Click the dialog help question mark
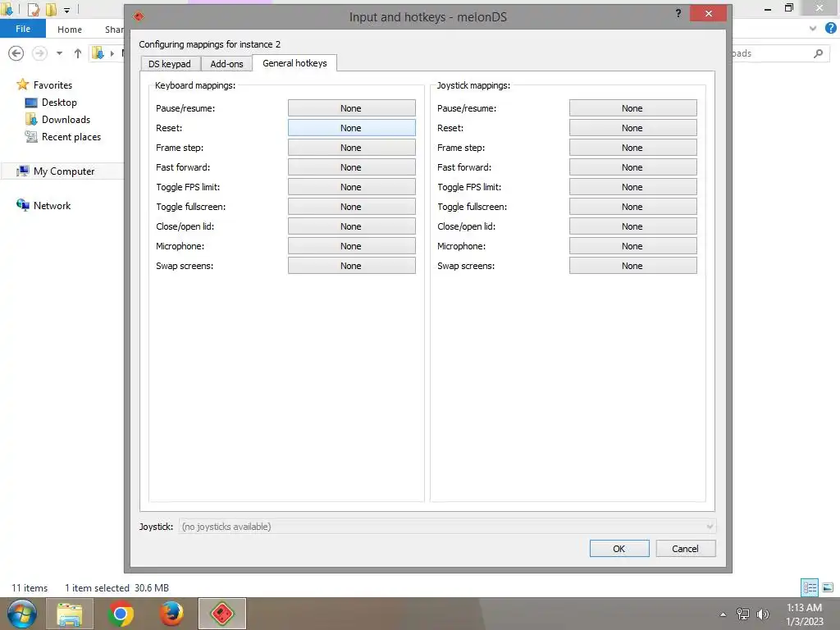This screenshot has height=630, width=840. [x=678, y=13]
